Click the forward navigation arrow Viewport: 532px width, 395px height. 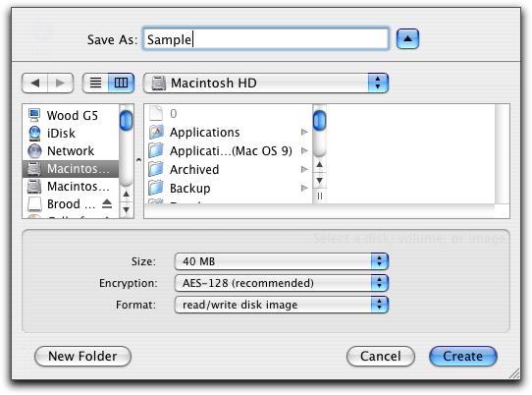tap(61, 83)
